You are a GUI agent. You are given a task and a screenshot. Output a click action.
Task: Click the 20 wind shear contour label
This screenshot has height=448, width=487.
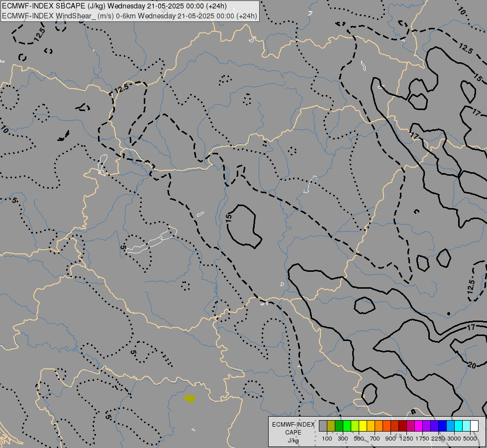[472, 365]
